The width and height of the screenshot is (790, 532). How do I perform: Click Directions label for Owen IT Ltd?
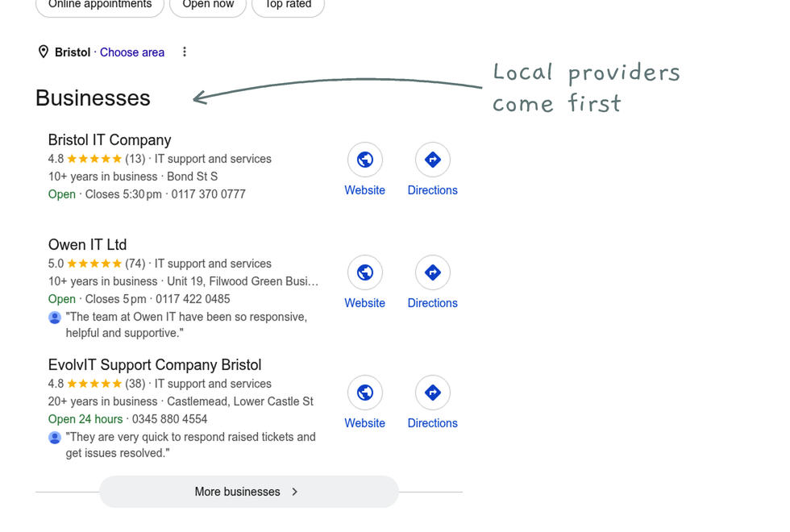432,303
